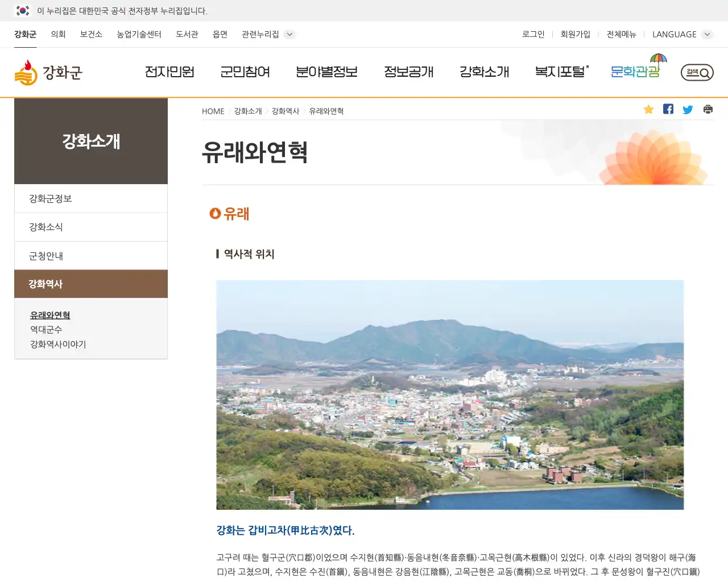Bookmark this page with the star icon
This screenshot has height=582, width=728.
pyautogui.click(x=648, y=109)
